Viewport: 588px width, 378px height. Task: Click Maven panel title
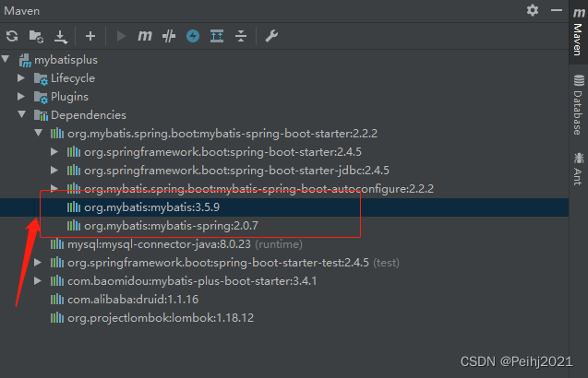click(x=22, y=11)
